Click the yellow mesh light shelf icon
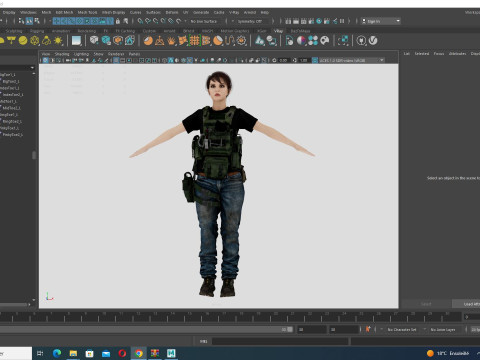Viewport: 480px width, 360px height. (35, 41)
